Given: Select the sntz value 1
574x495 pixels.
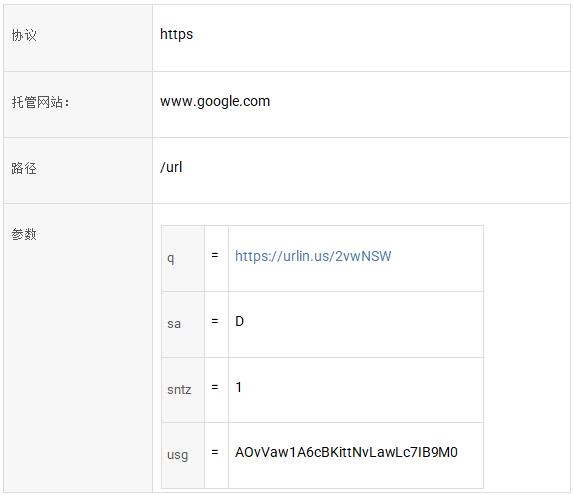Looking at the screenshot, I should [x=239, y=387].
